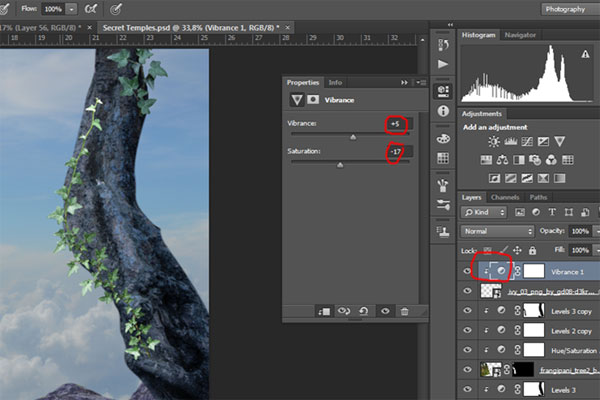Open the Info tab beside Properties
600x400 pixels.
click(335, 82)
